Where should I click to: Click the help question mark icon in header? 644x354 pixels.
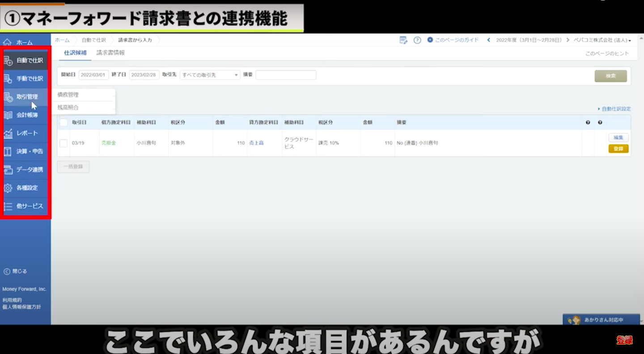point(417,40)
